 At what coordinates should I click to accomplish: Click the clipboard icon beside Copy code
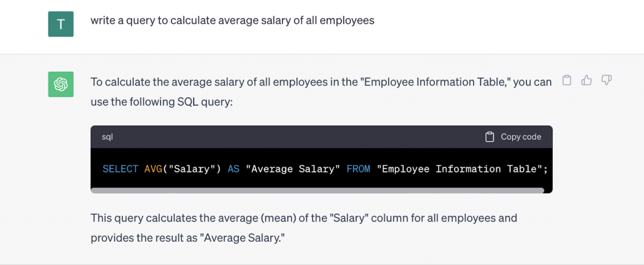[489, 137]
